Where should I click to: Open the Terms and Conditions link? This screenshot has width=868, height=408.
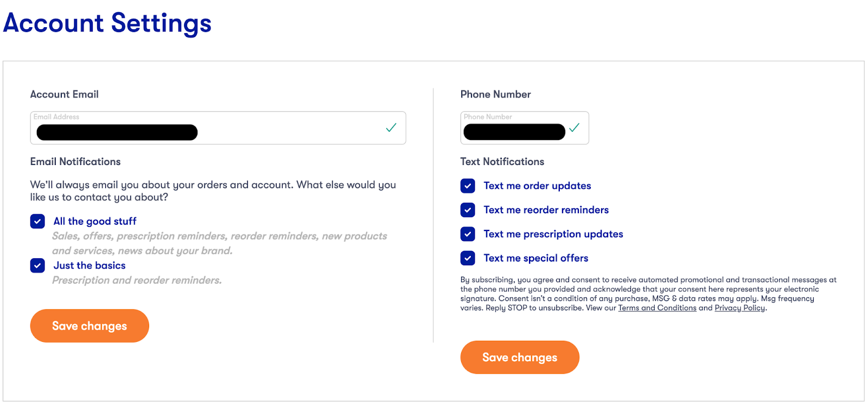[657, 308]
